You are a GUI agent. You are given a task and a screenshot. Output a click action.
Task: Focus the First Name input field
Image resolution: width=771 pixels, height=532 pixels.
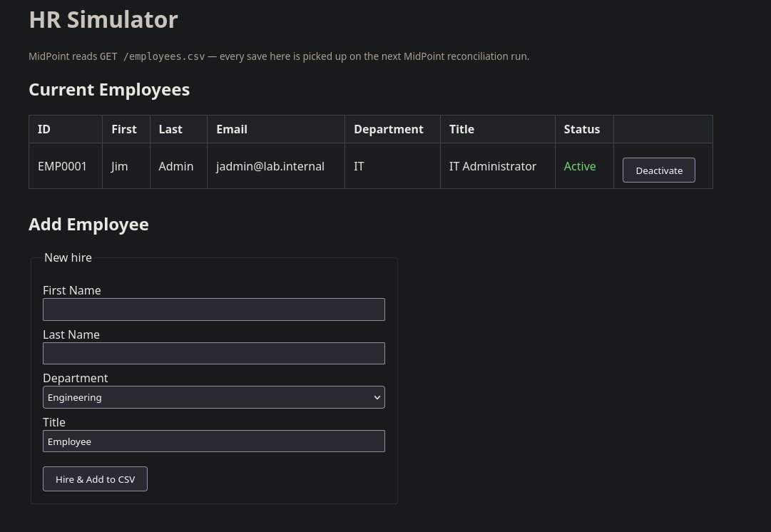click(x=213, y=310)
